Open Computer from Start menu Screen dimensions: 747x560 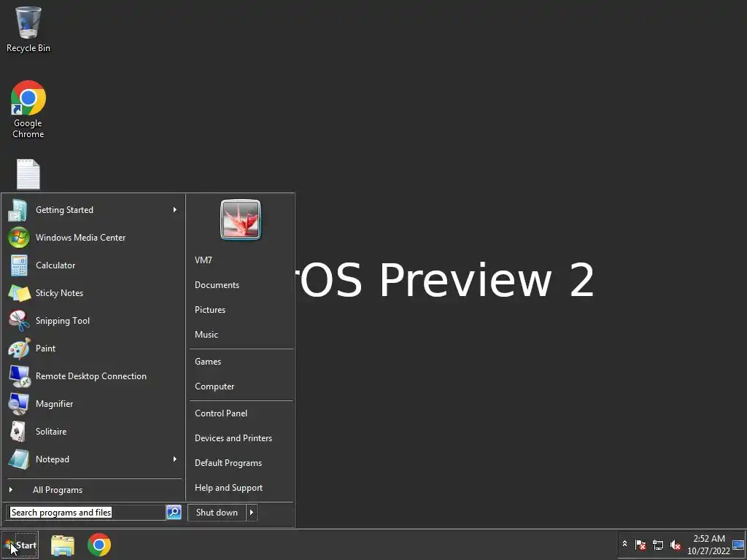(x=214, y=386)
